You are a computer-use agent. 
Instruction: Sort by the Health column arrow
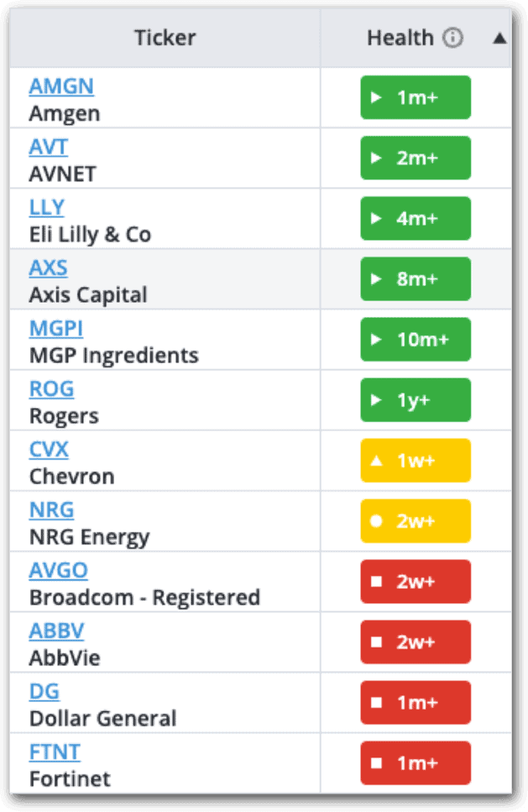499,38
